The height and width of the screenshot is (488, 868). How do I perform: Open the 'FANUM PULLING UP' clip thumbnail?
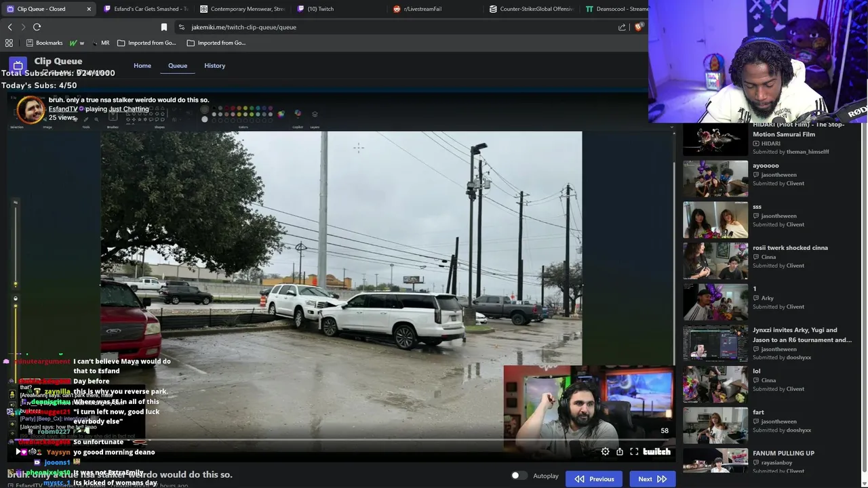coord(715,460)
